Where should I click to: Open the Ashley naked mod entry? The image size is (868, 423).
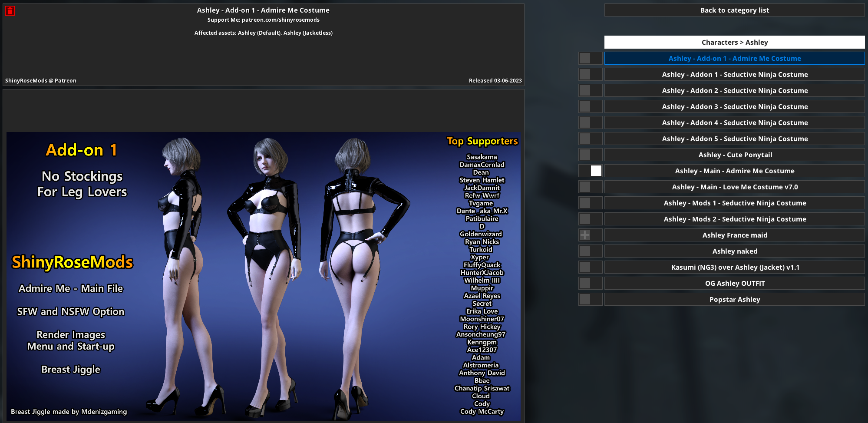pyautogui.click(x=734, y=251)
